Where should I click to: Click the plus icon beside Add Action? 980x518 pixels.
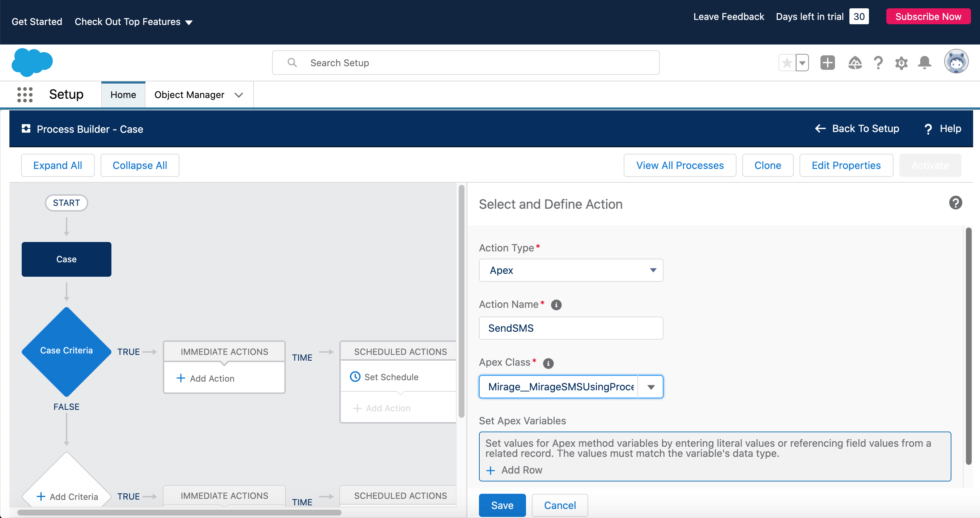pyautogui.click(x=181, y=378)
